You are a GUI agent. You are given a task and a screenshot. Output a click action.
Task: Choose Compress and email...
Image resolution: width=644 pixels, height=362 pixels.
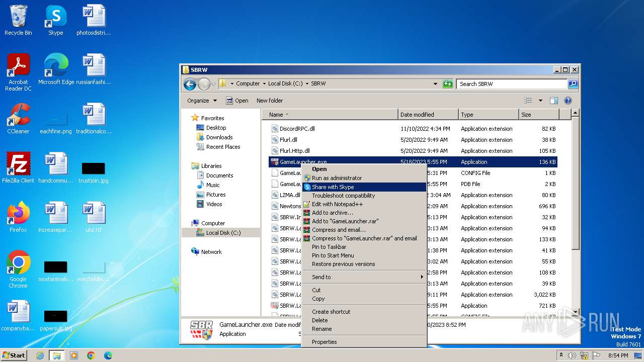pyautogui.click(x=364, y=230)
